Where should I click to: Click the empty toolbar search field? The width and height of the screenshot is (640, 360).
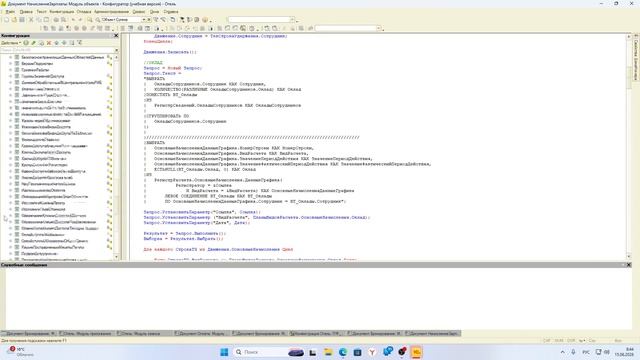259,20
